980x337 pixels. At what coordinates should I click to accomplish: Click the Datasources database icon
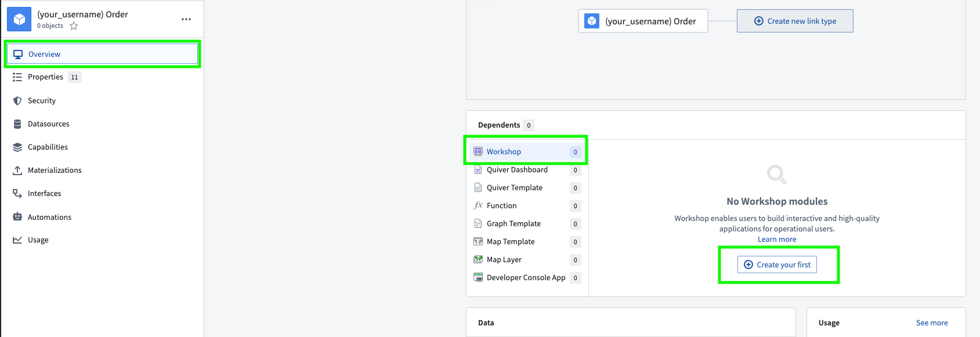17,124
